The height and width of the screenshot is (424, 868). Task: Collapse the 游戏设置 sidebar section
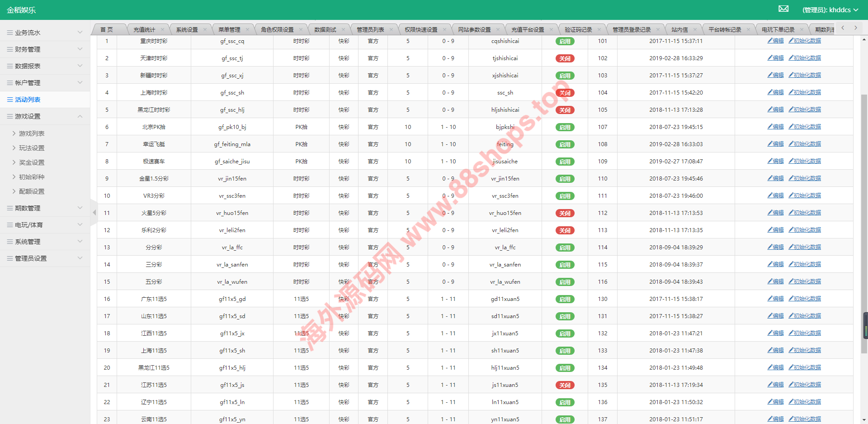[x=45, y=116]
